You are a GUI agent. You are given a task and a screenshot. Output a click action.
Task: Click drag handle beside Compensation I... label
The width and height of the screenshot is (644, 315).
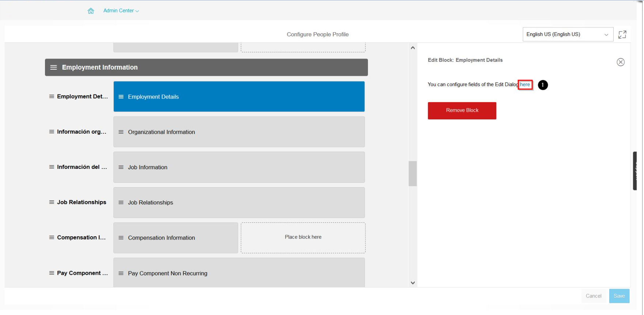pos(52,237)
